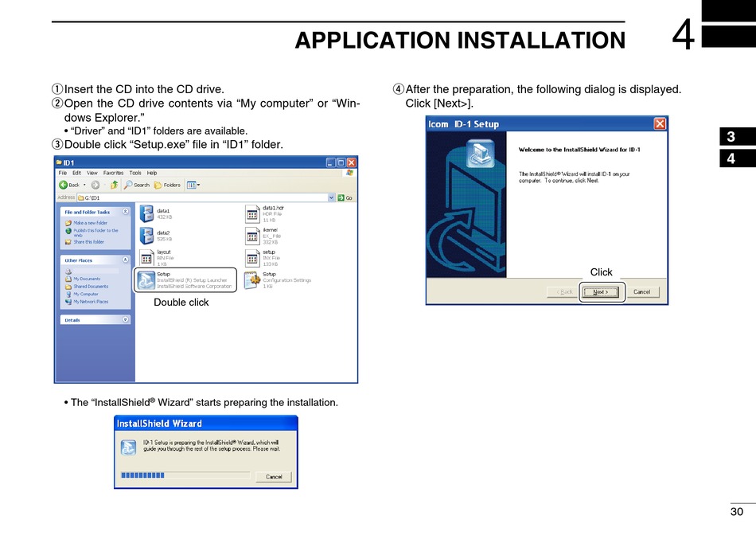Expand the address bar dropdown arrow
The image size is (756, 535).
click(331, 197)
